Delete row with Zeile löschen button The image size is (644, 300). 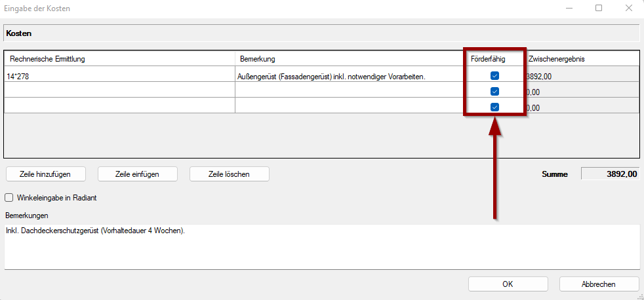229,174
